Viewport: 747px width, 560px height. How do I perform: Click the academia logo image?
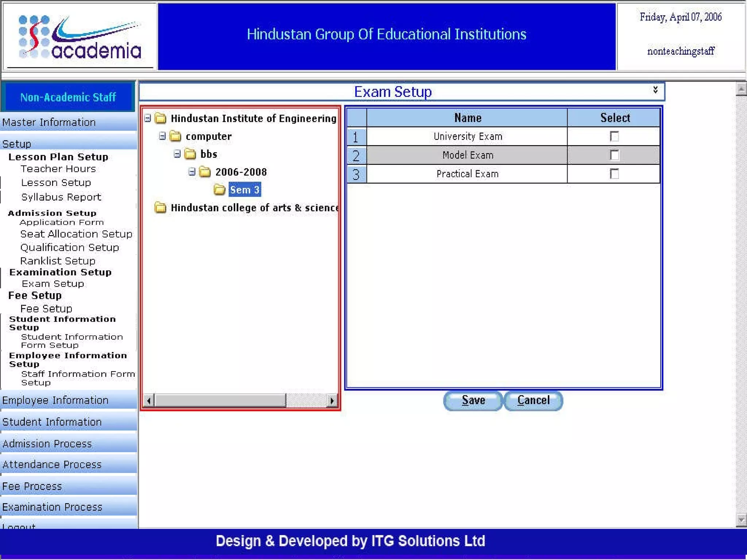pos(80,37)
